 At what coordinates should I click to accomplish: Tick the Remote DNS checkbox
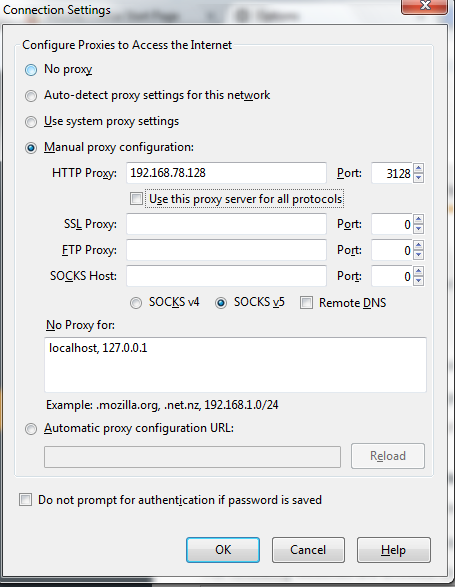(306, 302)
